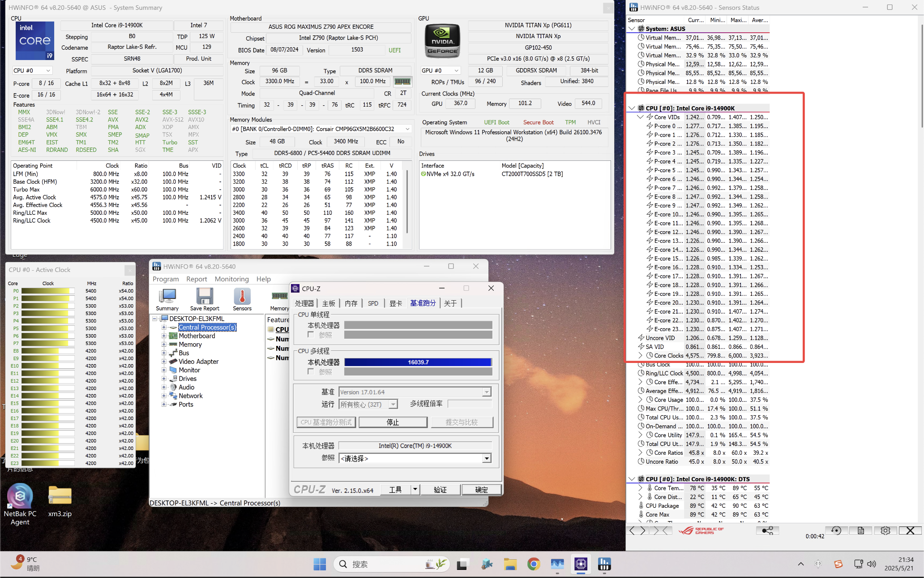
Task: Close sensors using the bottom X button
Action: [910, 531]
